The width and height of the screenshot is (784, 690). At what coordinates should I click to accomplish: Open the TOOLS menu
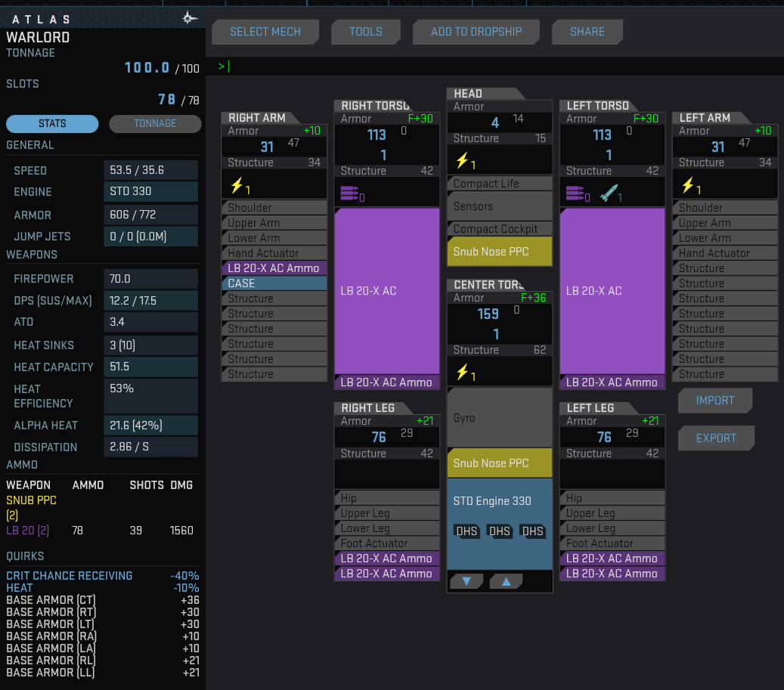point(365,32)
